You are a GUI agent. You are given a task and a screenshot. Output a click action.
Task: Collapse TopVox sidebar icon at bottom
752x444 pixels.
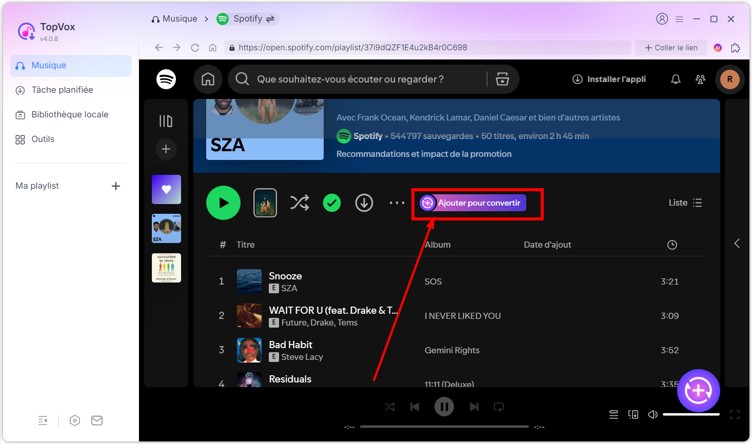[x=43, y=421]
